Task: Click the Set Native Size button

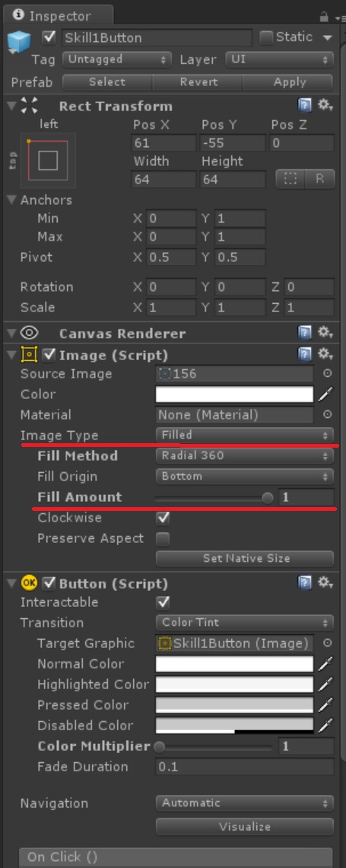Action: coord(245,559)
